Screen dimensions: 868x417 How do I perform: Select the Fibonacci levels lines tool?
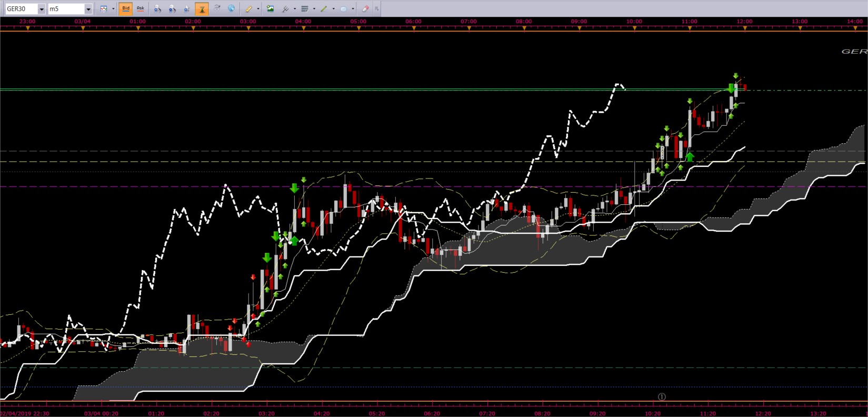point(305,8)
